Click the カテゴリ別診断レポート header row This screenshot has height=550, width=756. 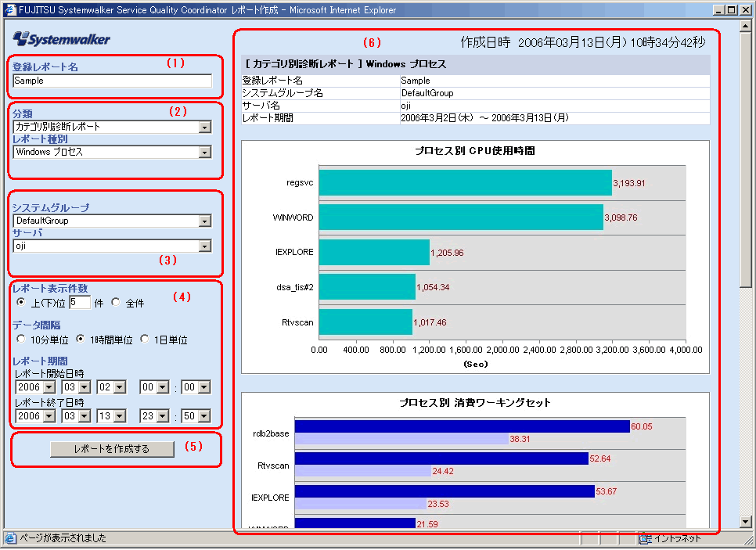pyautogui.click(x=475, y=64)
